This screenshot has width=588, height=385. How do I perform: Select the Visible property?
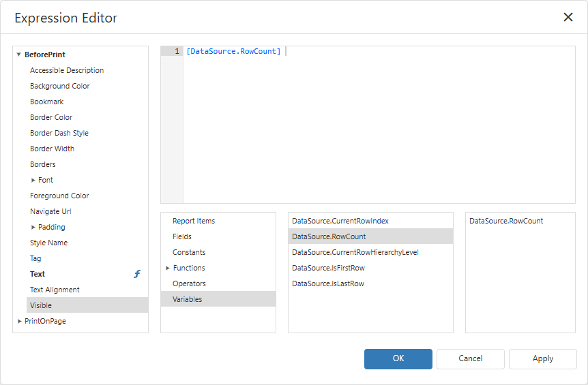tap(87, 305)
